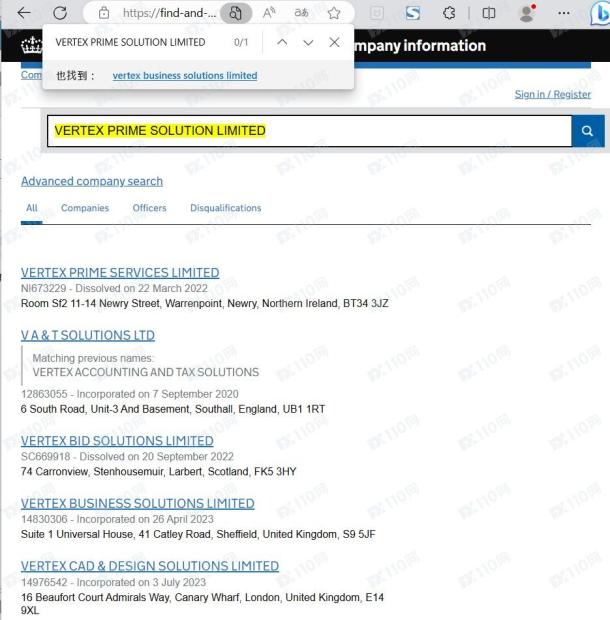Click suggested 'vertex business solutions limited' link
This screenshot has width=610, height=620.
click(x=185, y=75)
